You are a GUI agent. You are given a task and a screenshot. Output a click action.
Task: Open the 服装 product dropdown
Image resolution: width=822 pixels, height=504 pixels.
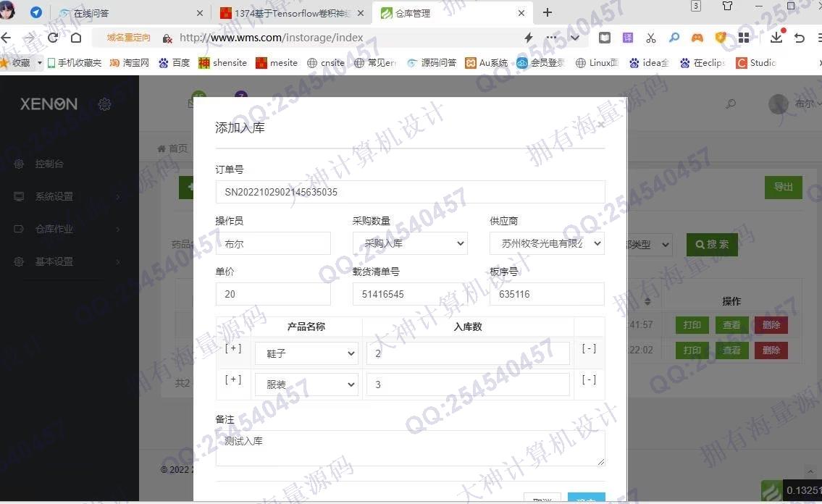[306, 384]
